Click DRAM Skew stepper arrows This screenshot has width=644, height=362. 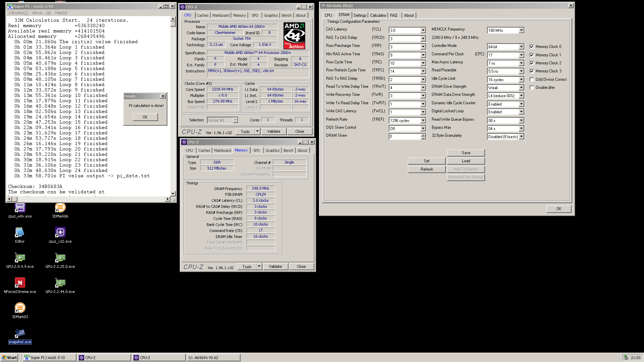pos(423,136)
